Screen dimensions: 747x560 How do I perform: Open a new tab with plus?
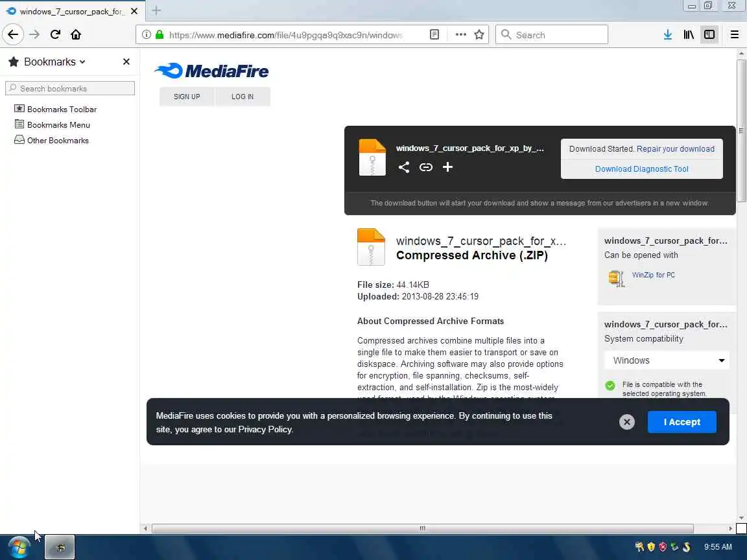(x=156, y=10)
